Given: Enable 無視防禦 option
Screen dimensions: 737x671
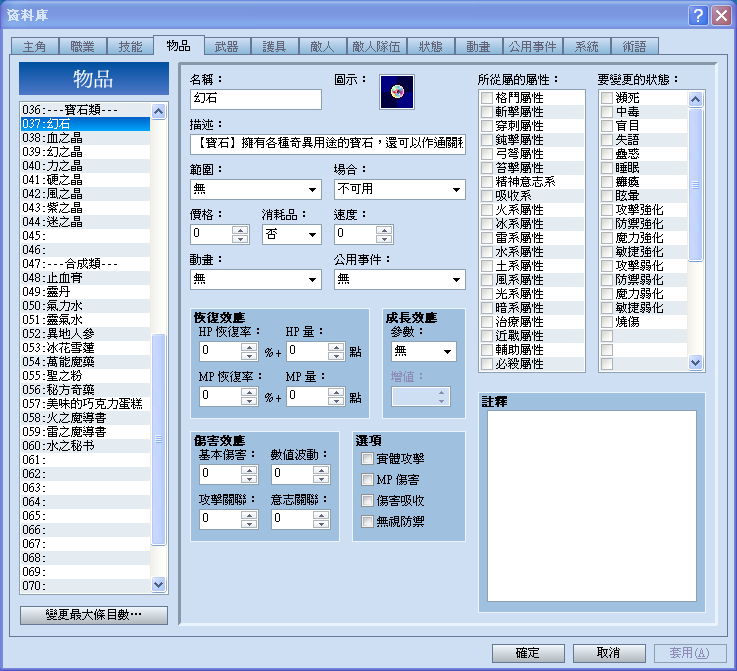Looking at the screenshot, I should click(367, 522).
